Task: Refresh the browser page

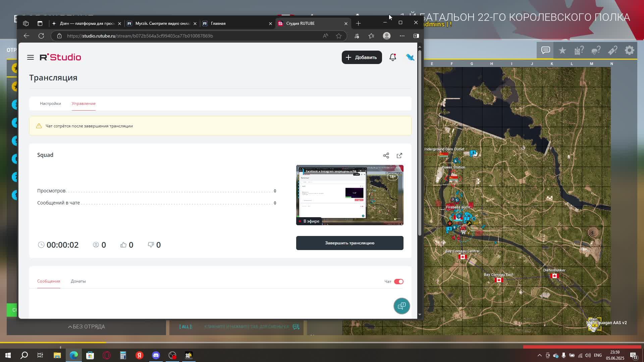Action: point(41,36)
